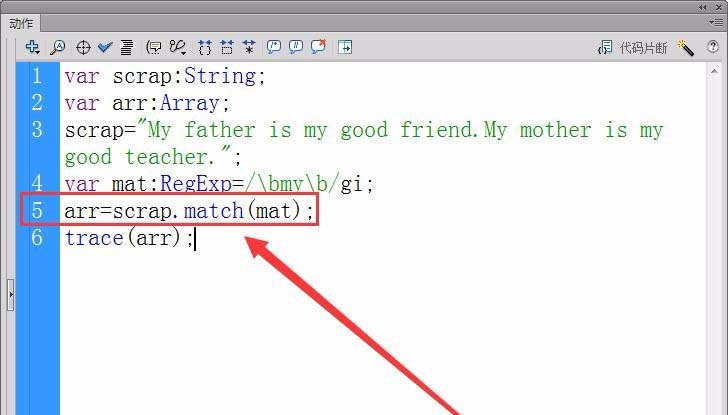Click 'mat' variable name on line 4
This screenshot has width=728, height=415.
[x=130, y=184]
